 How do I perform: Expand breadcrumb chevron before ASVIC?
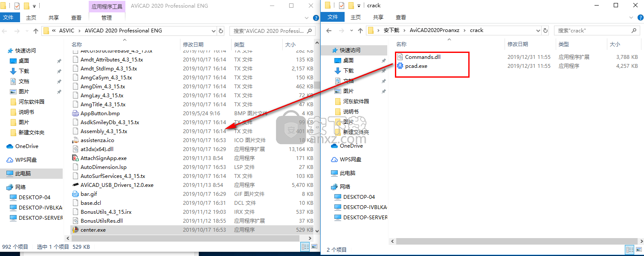pos(54,31)
